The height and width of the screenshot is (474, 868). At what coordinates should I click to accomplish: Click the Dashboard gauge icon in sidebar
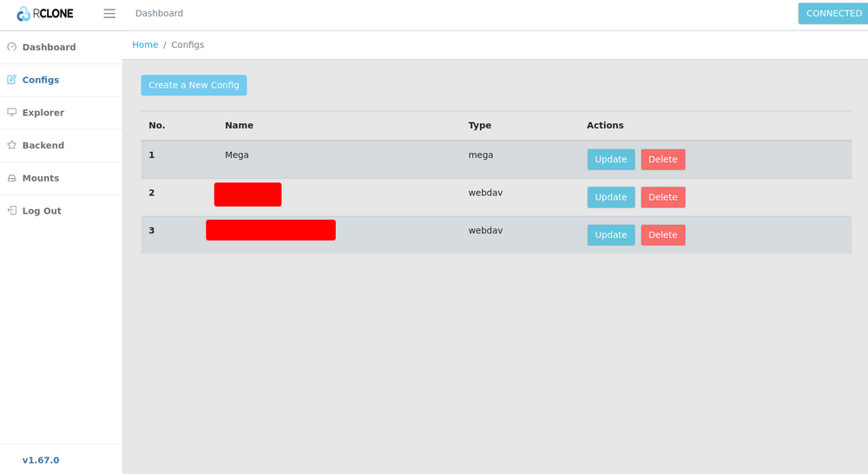pos(11,47)
